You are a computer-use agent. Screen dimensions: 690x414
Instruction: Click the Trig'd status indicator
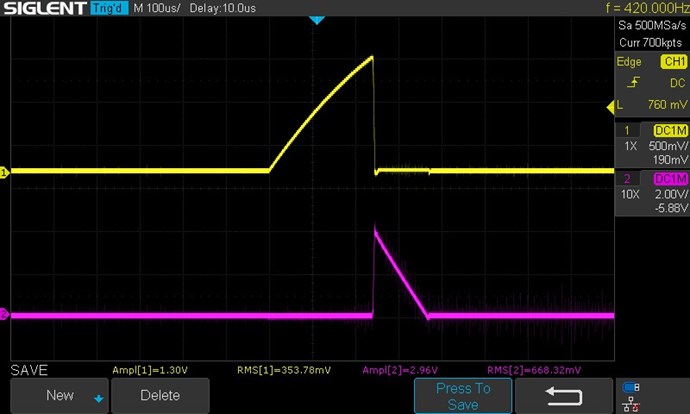pyautogui.click(x=109, y=8)
